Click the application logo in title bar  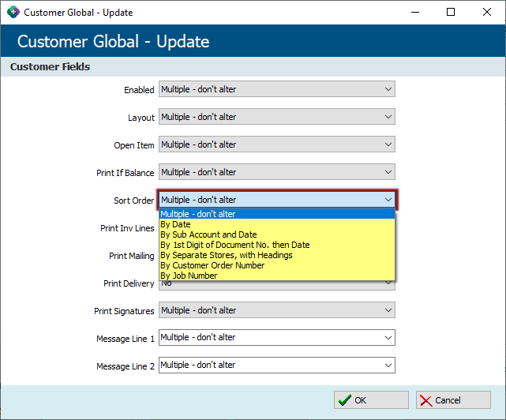pyautogui.click(x=13, y=13)
